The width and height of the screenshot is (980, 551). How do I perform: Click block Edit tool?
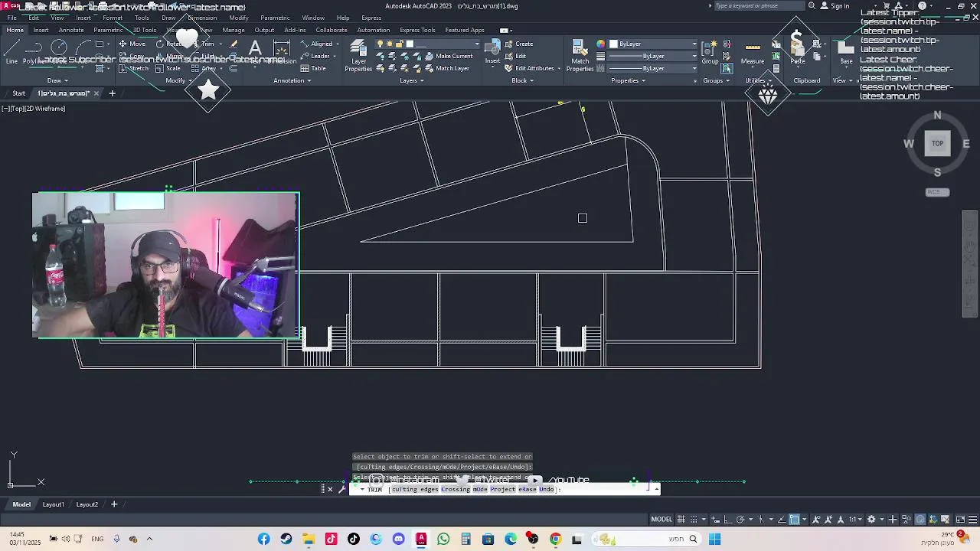[515, 56]
